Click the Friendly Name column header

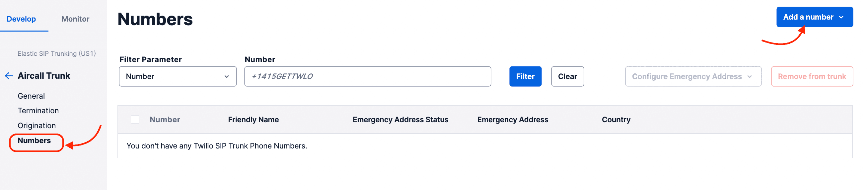253,120
